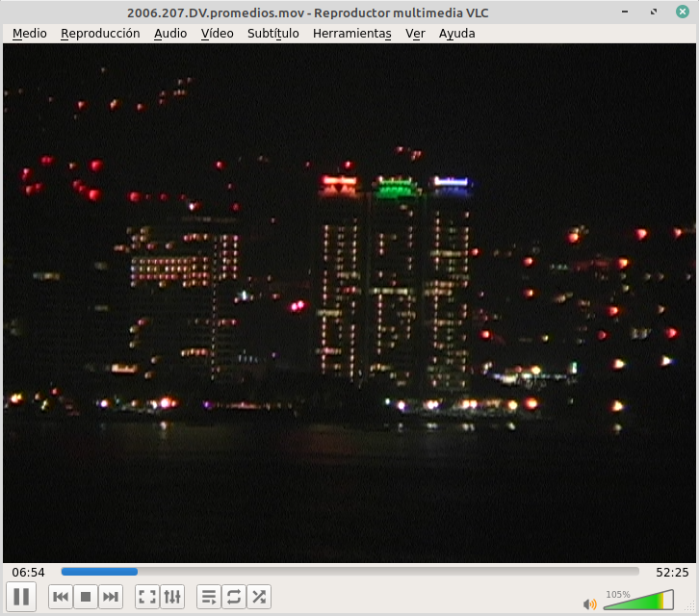
Task: Adjust the volume slider at 105%
Action: pos(638,601)
